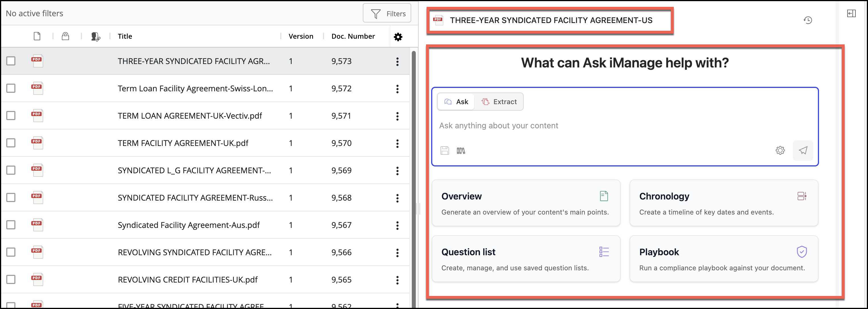This screenshot has height=309, width=868.
Task: Click the Chronology timeline icon
Action: coord(802,196)
